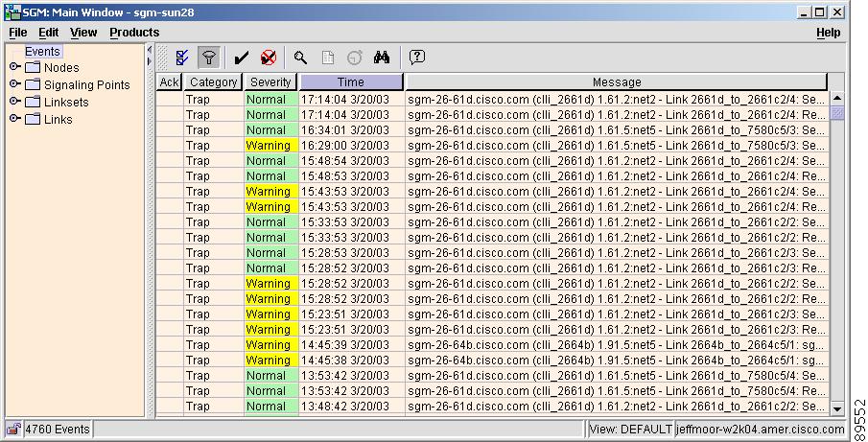Click the Warning cell of the 16:29:00 event
Viewport: 868px width, 442px height.
coord(271,146)
